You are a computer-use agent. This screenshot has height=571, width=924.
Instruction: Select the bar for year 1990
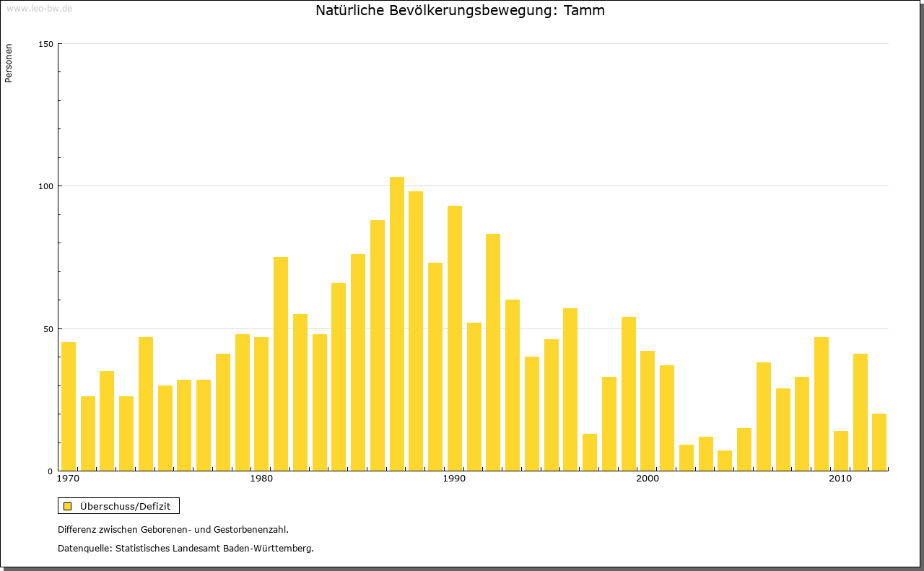click(x=455, y=338)
